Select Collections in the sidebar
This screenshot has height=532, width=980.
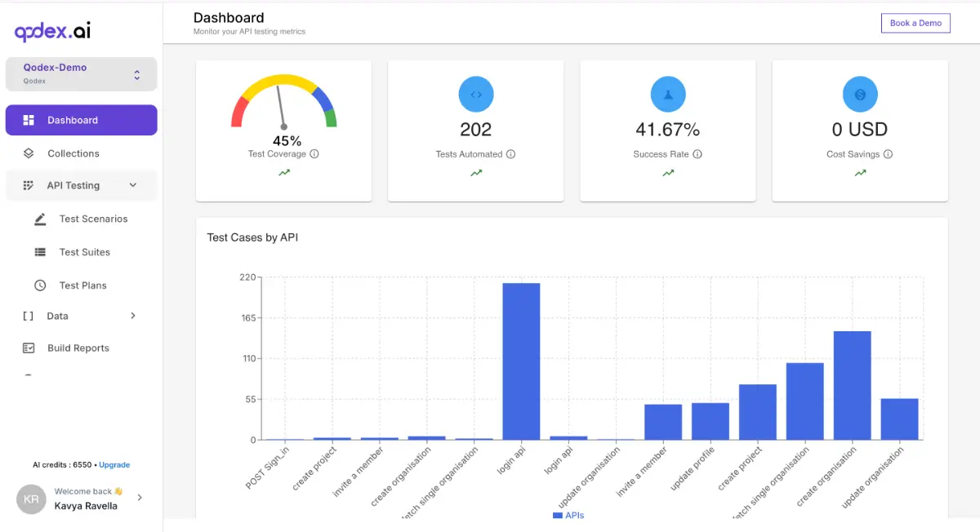coord(72,153)
